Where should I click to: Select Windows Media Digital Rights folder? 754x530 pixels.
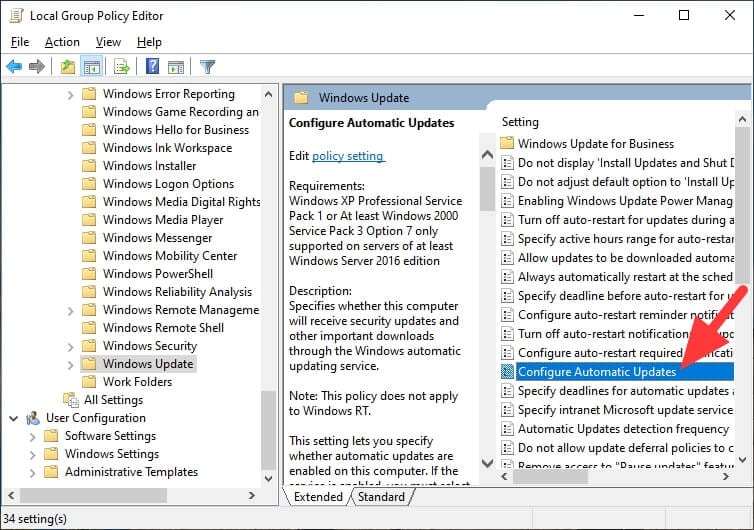(181, 202)
